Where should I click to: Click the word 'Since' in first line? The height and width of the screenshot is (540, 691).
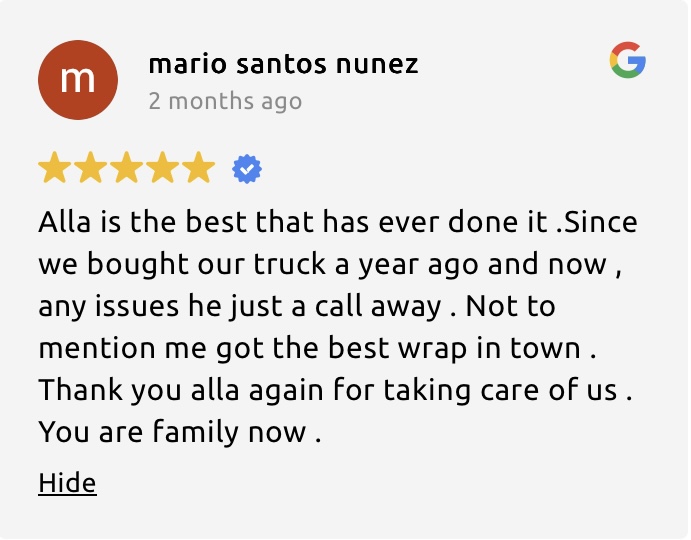click(601, 221)
